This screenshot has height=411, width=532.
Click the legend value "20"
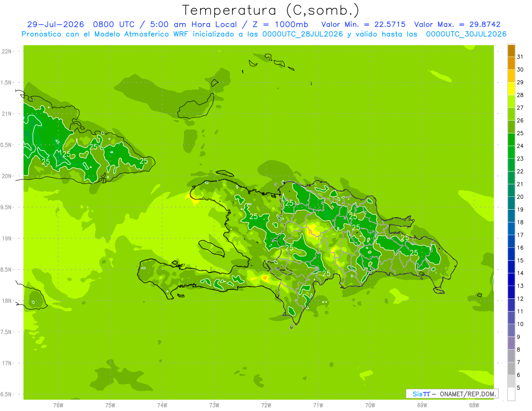pos(520,197)
